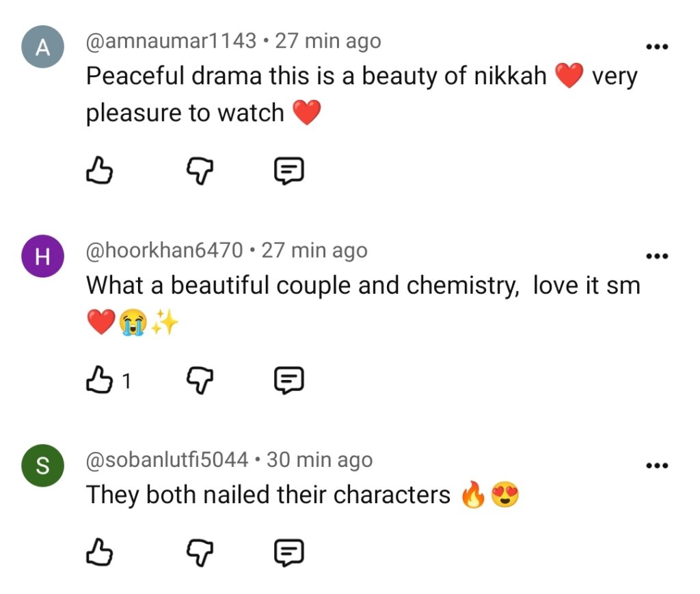Reply to @sobanlutfi5044's comment
700x594 pixels.
[289, 553]
